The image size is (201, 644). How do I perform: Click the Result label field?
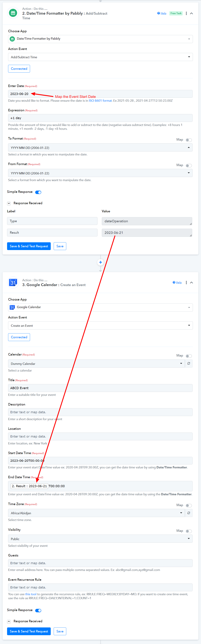tap(52, 232)
